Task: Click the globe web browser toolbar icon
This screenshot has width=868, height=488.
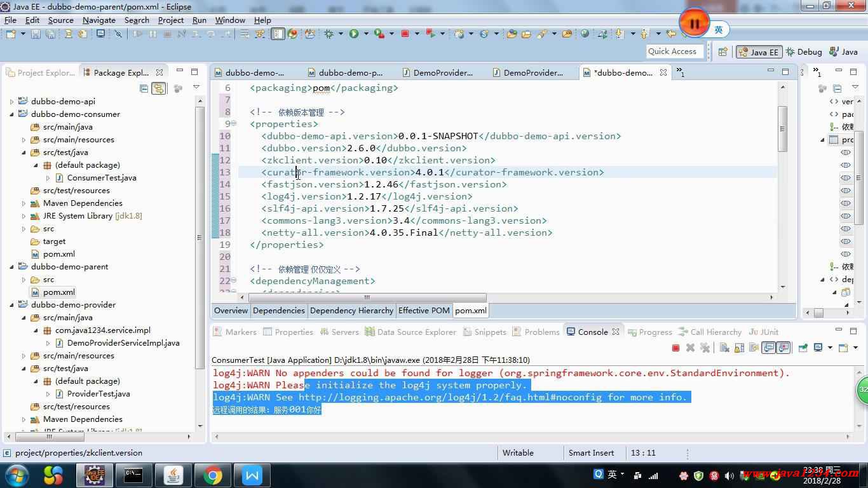Action: 585,34
